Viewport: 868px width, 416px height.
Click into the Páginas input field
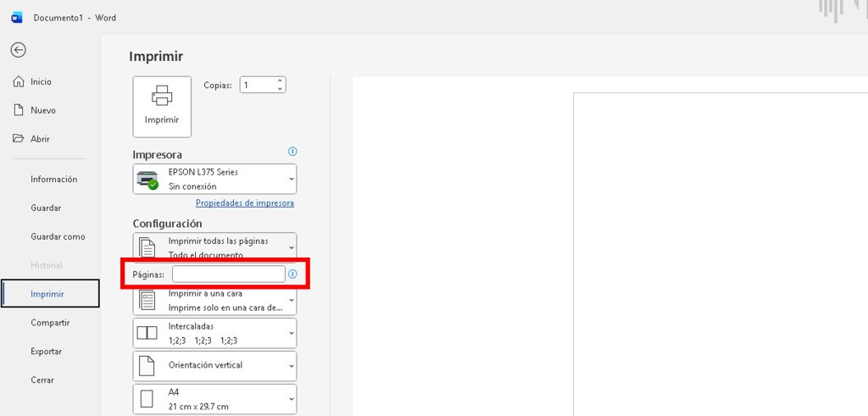pos(228,275)
